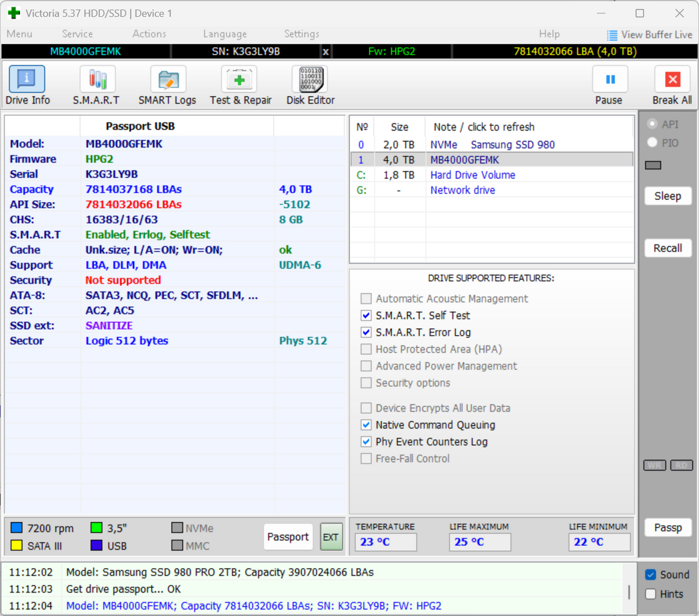This screenshot has width=699, height=616.
Task: Click the Sleep button
Action: click(668, 196)
